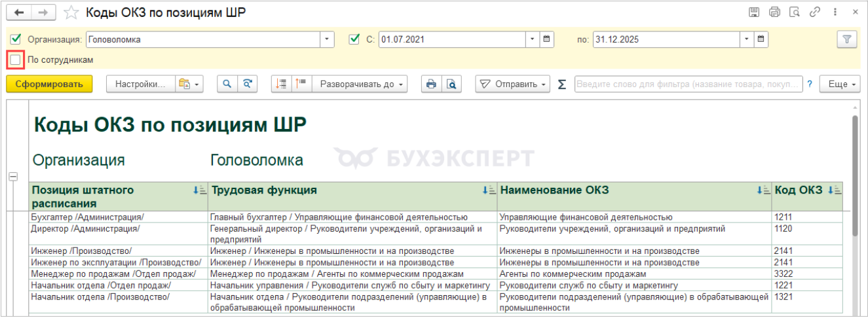The image size is (868, 320).
Task: Select cell Бухгалтер /Администрация/
Action: (119, 217)
